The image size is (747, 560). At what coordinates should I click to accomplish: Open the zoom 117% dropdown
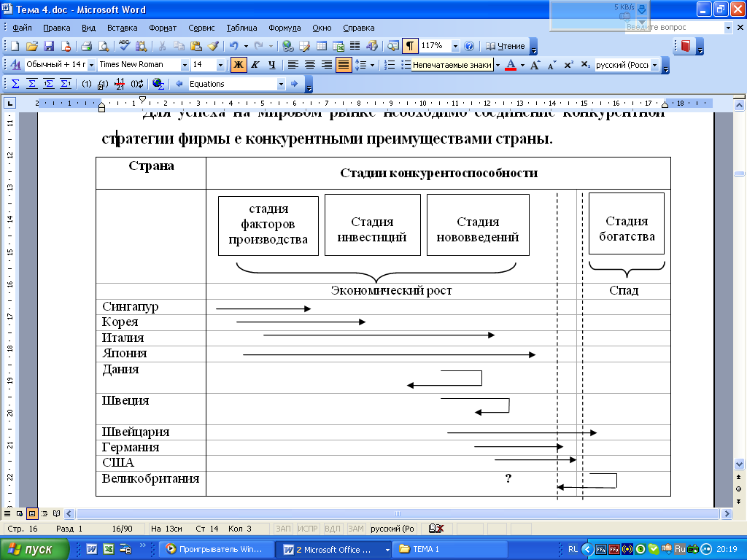(455, 46)
